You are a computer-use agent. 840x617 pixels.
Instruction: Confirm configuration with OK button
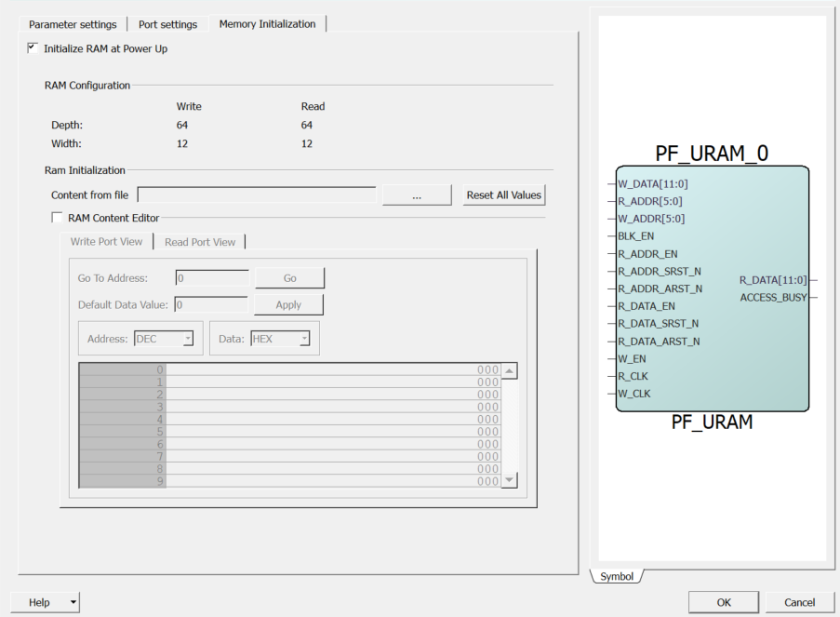pos(724,602)
